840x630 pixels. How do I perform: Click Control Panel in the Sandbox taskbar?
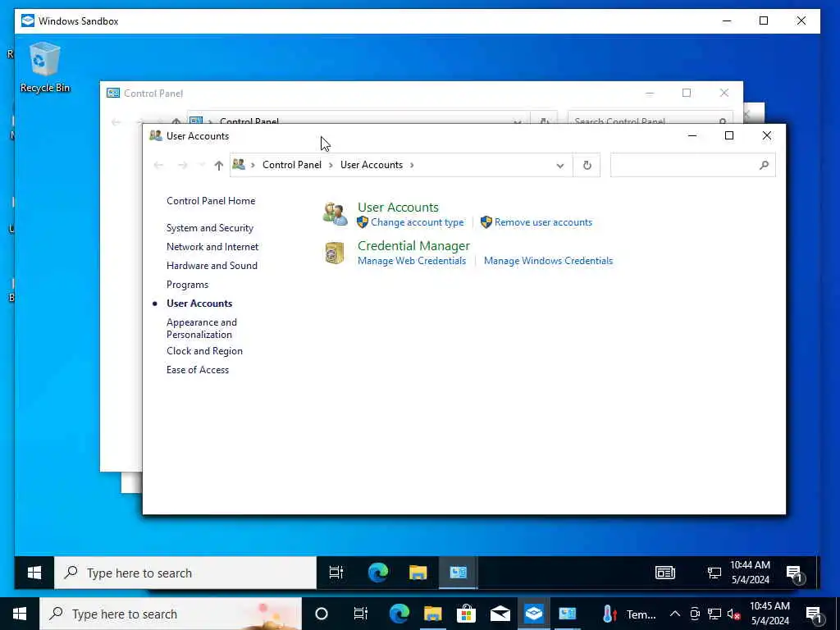(x=458, y=573)
